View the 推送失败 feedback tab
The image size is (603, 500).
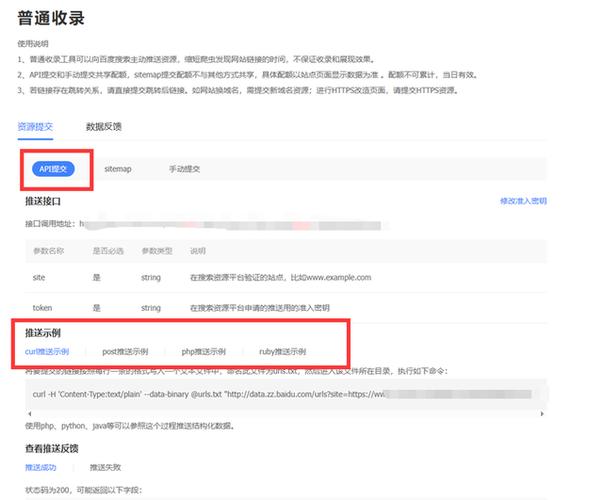point(105,467)
